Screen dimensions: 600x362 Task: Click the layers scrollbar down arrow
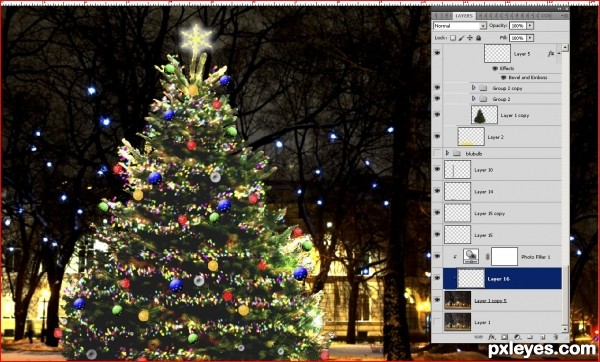point(565,329)
